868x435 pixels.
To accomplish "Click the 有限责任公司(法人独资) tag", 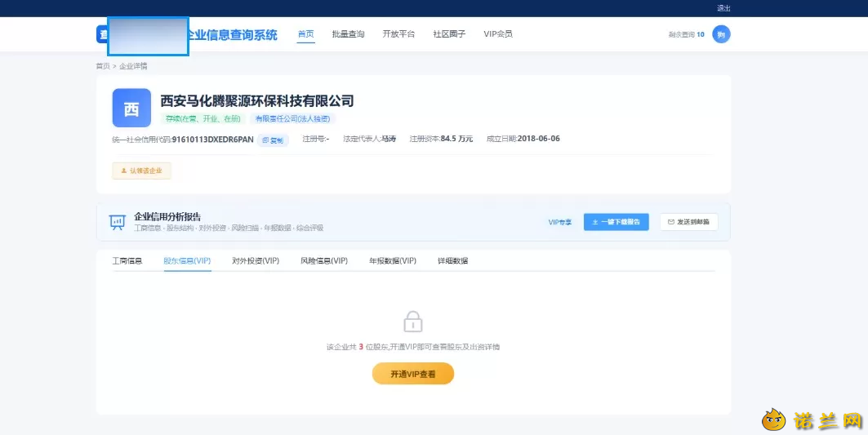I will [293, 119].
